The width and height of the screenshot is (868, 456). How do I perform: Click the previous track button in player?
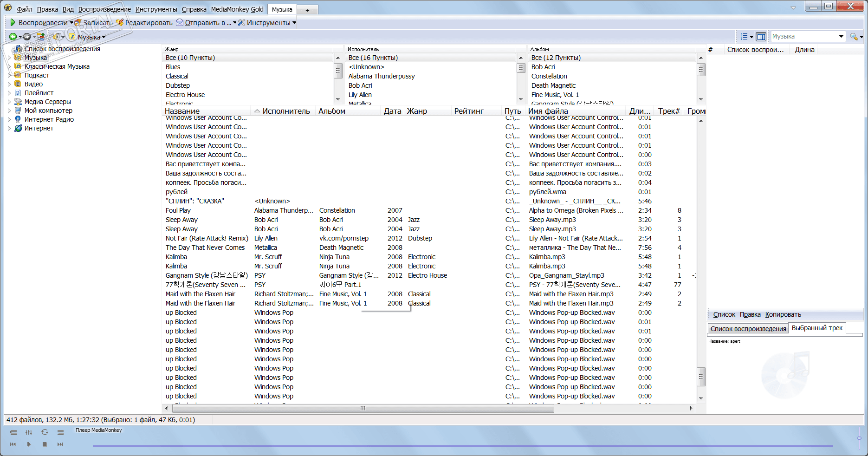[13, 444]
